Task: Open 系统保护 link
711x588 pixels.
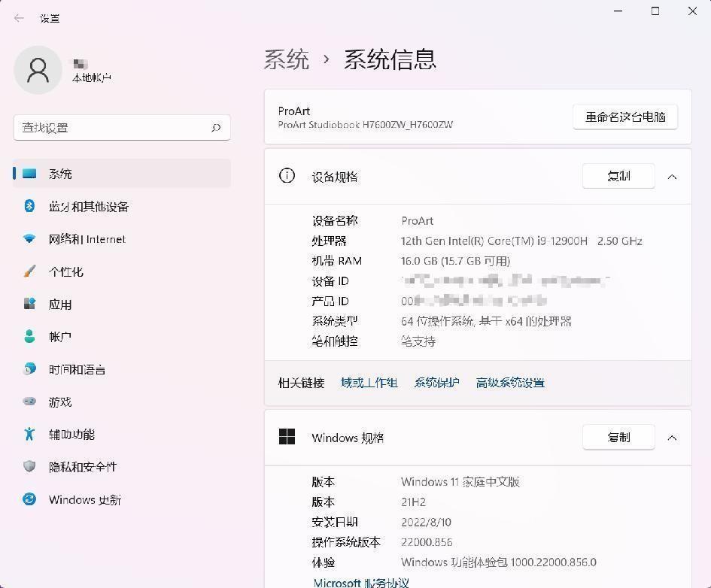Action: click(x=436, y=383)
